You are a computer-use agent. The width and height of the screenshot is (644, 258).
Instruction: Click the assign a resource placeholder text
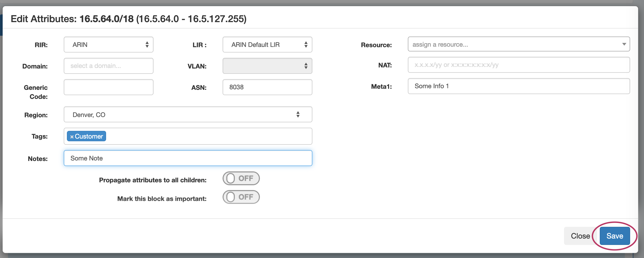[x=440, y=45]
